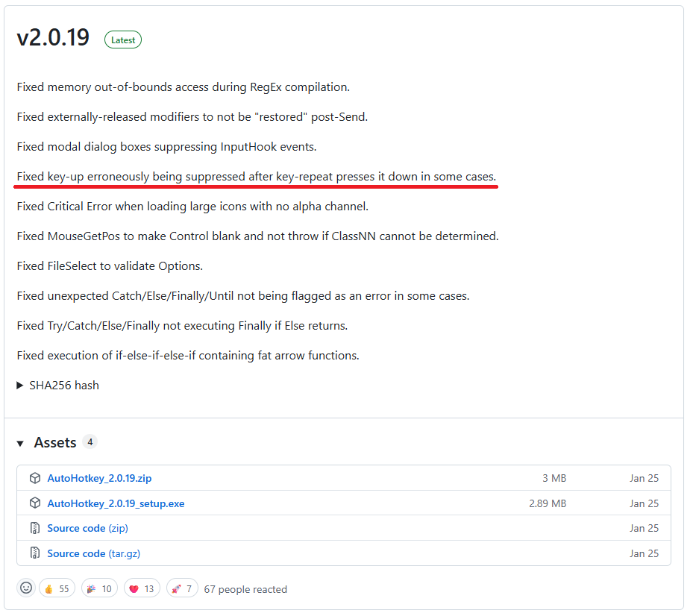This screenshot has width=690, height=616.
Task: Click the '67 people reacted' text
Action: pos(245,589)
